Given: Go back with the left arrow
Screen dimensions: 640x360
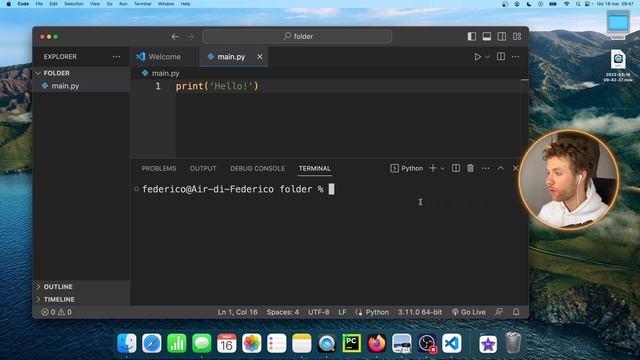Looking at the screenshot, I should click(175, 37).
